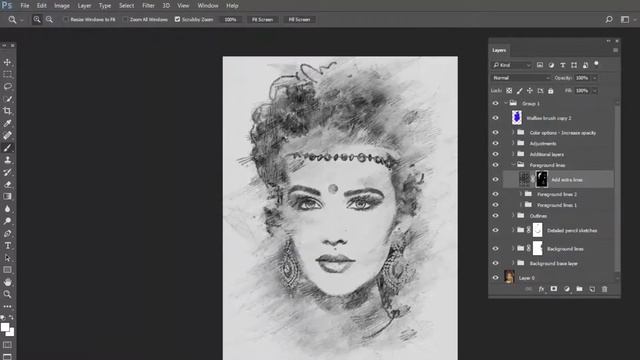The width and height of the screenshot is (640, 360).
Task: Filter layers by type layer icon
Action: (562, 65)
